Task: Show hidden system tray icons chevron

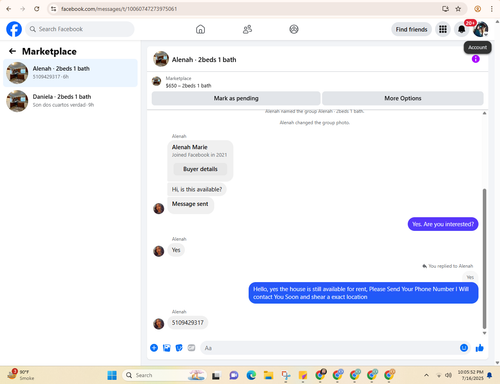Action: pos(426,375)
